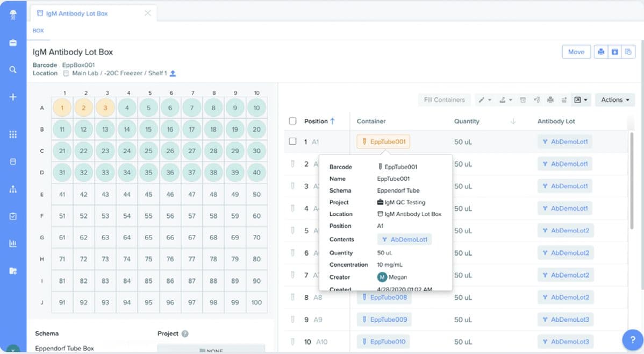
Task: Click the Move button
Action: pos(576,52)
